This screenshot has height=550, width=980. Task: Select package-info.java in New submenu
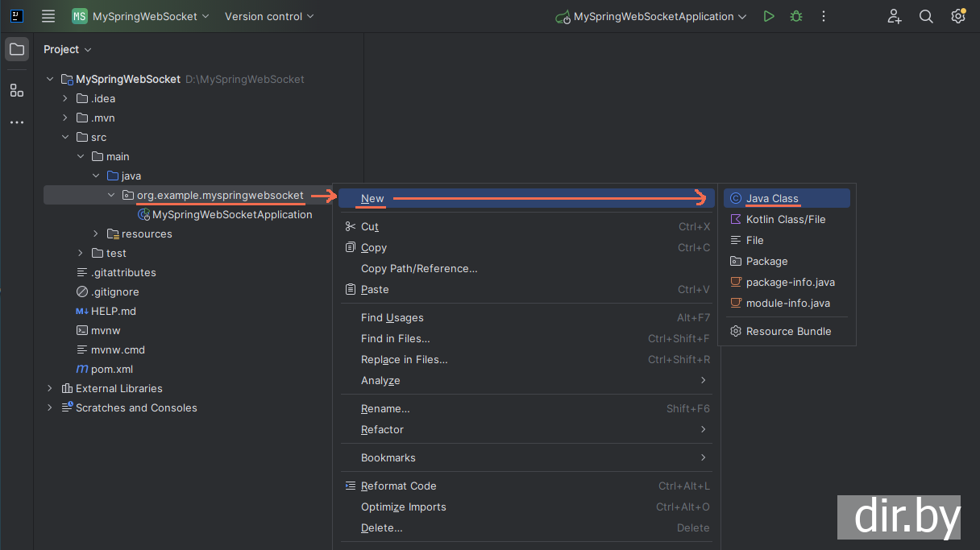787,282
